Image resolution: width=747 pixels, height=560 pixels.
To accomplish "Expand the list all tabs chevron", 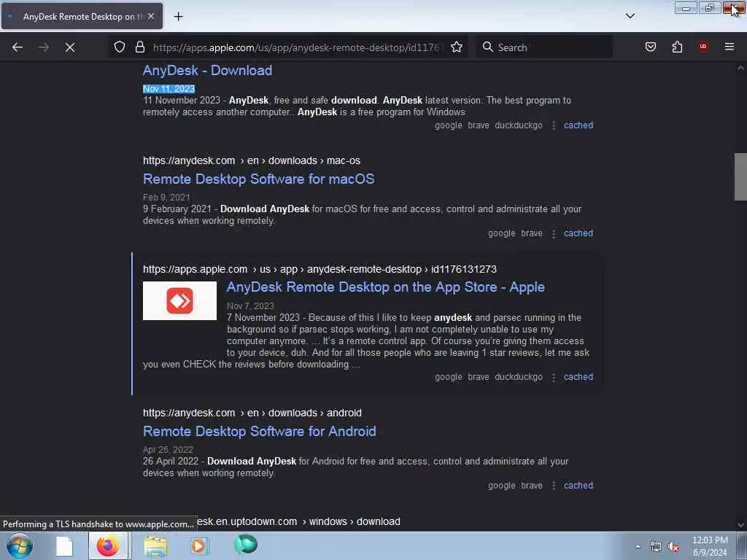I will [x=630, y=16].
